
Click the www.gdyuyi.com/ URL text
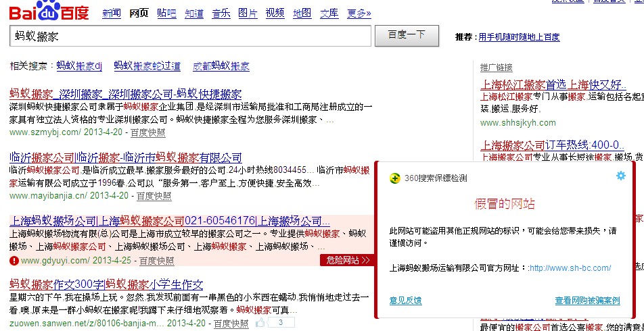pos(55,261)
